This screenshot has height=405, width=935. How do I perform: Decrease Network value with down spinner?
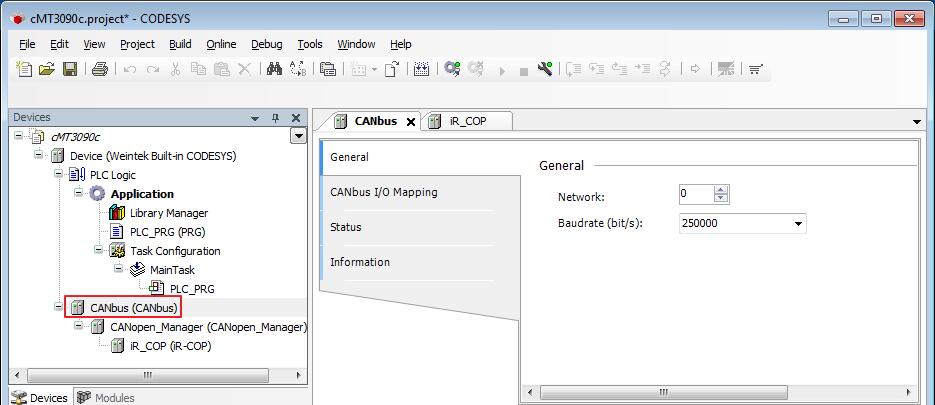pyautogui.click(x=722, y=198)
